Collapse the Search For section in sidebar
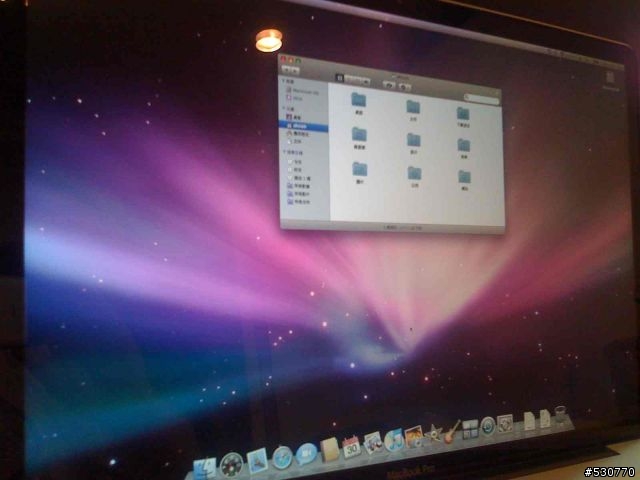 point(284,152)
